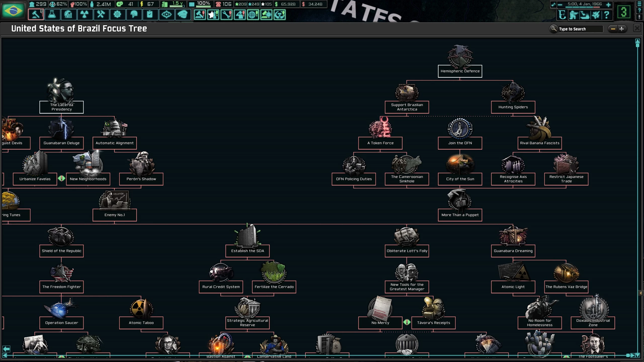Click the red telephone 106 indicator

[x=223, y=4]
